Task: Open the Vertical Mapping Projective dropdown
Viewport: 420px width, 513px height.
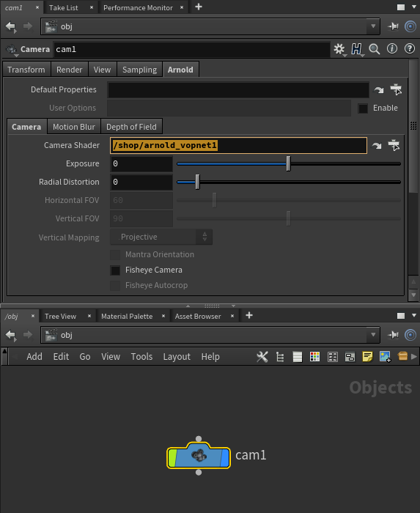Action: coord(161,237)
